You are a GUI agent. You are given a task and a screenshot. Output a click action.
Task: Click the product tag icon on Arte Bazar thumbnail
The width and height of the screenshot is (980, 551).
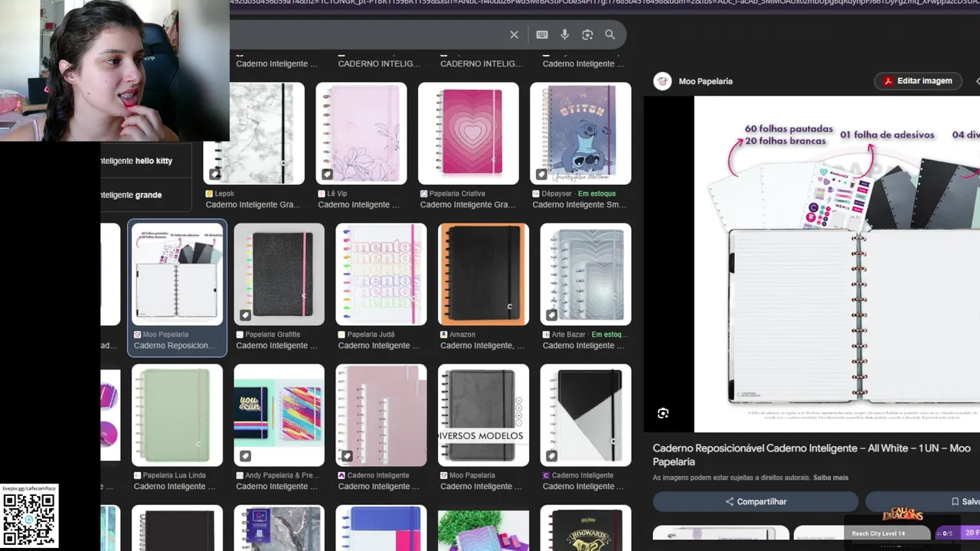[551, 315]
